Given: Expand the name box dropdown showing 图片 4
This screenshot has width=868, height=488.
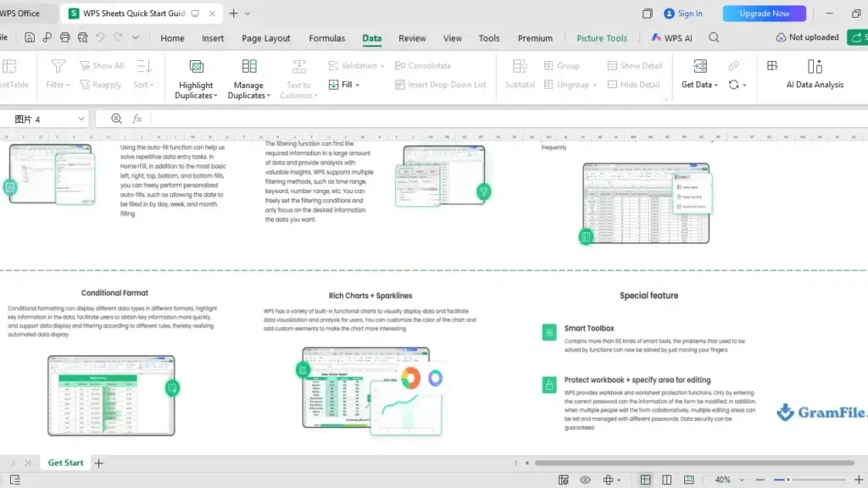Looking at the screenshot, I should (81, 119).
